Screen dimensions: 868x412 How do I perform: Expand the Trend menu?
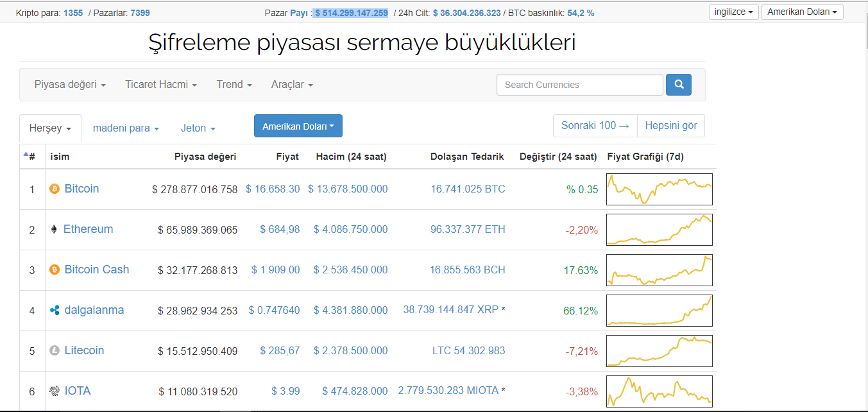coord(234,85)
